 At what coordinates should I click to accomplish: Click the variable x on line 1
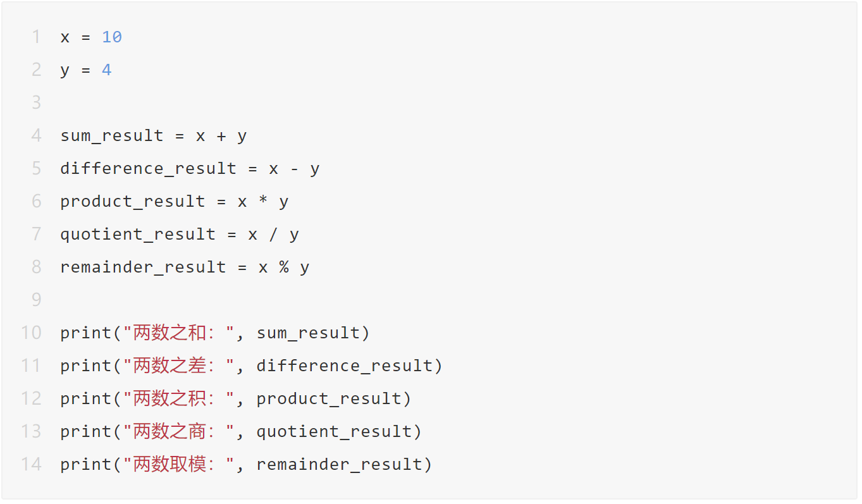coord(65,37)
